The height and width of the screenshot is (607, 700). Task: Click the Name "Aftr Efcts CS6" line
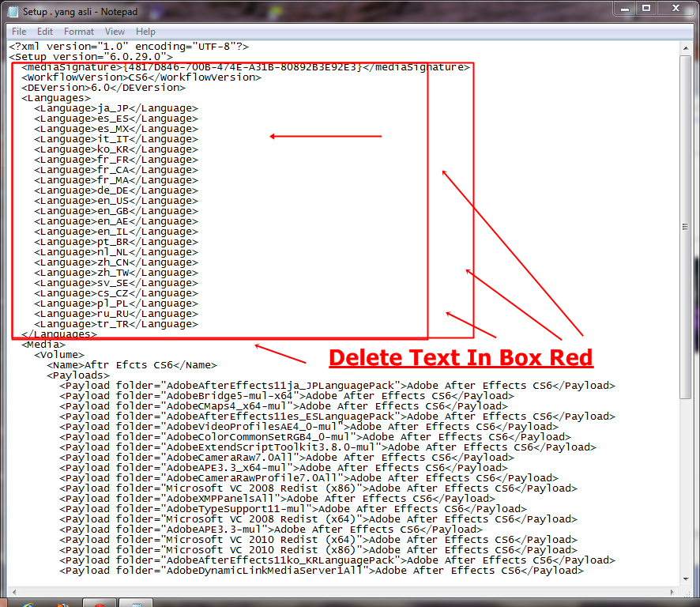pos(132,365)
